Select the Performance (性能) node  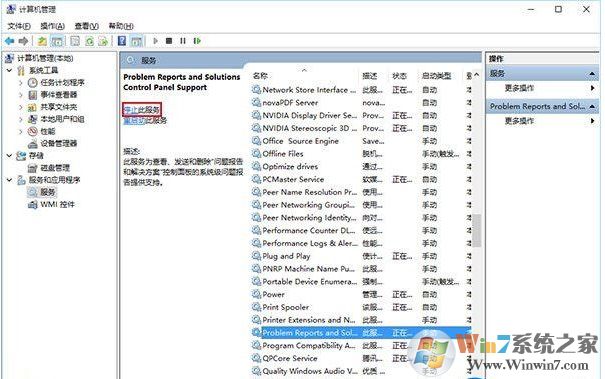(42, 131)
